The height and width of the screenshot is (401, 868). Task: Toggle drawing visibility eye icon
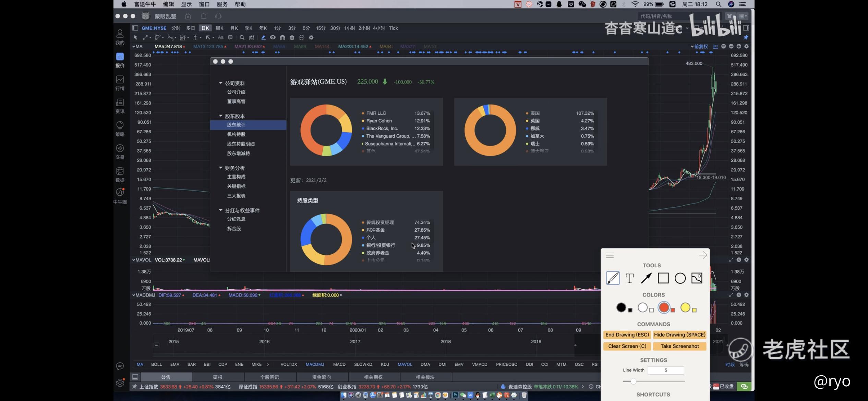[273, 37]
